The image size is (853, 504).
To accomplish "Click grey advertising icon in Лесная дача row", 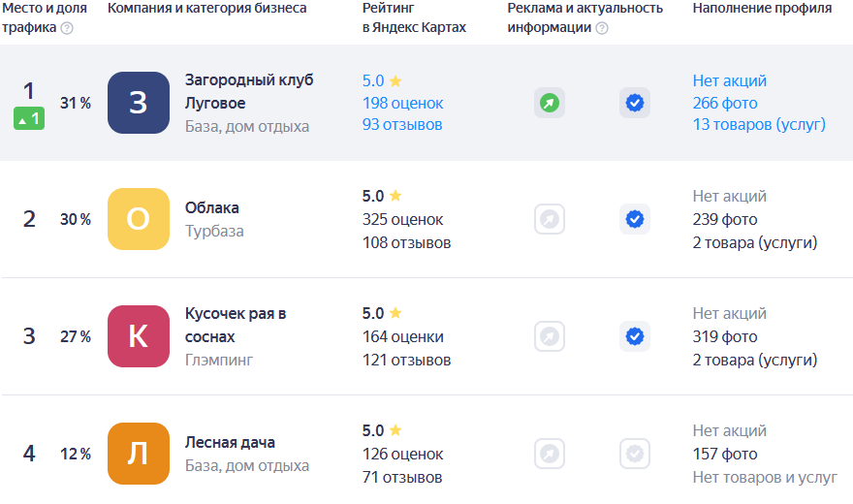I will 550,453.
